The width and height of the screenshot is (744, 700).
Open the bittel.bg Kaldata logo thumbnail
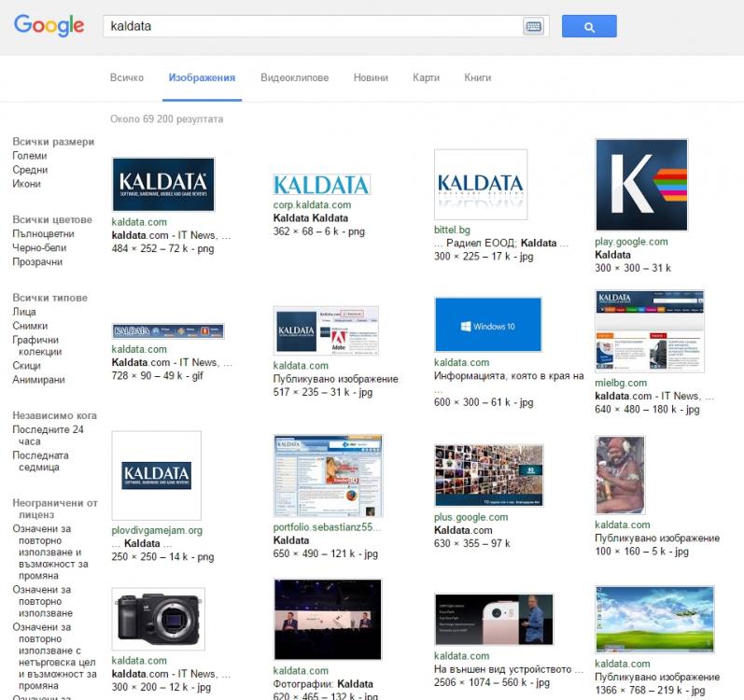point(481,185)
